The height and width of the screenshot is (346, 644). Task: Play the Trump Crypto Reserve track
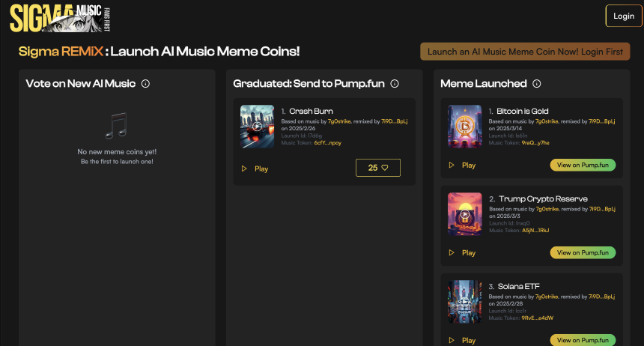pos(462,252)
